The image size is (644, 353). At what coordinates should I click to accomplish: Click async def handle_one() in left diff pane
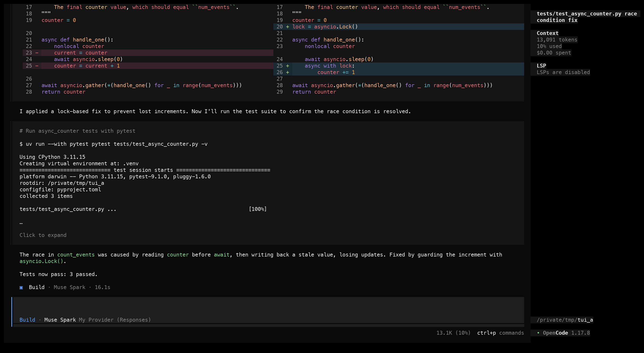pos(77,40)
